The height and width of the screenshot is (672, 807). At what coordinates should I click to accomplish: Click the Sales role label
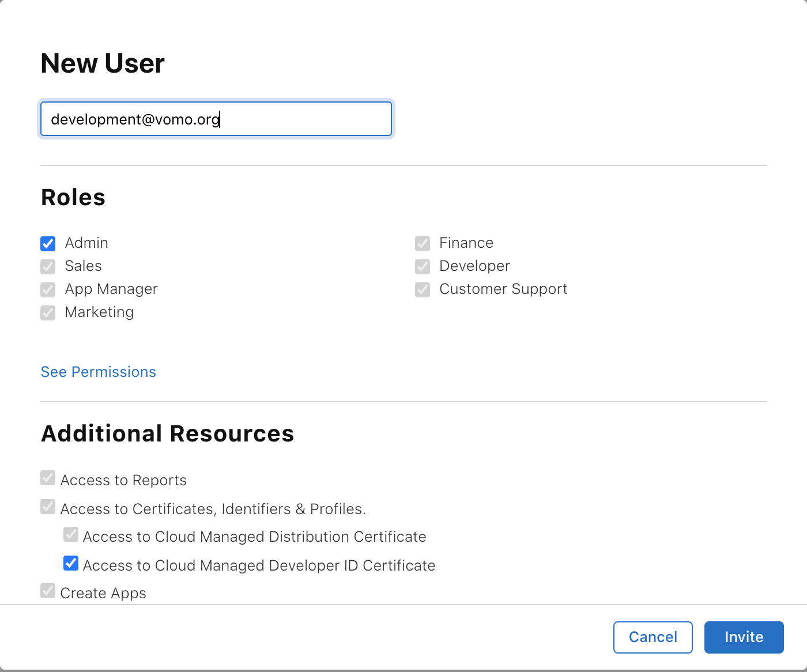pos(84,266)
